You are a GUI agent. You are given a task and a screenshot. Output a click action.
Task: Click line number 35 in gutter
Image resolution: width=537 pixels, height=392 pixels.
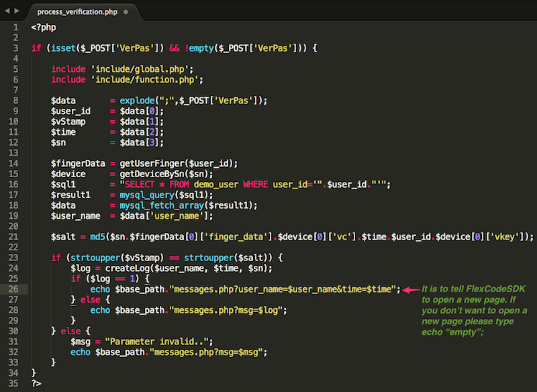tap(13, 384)
